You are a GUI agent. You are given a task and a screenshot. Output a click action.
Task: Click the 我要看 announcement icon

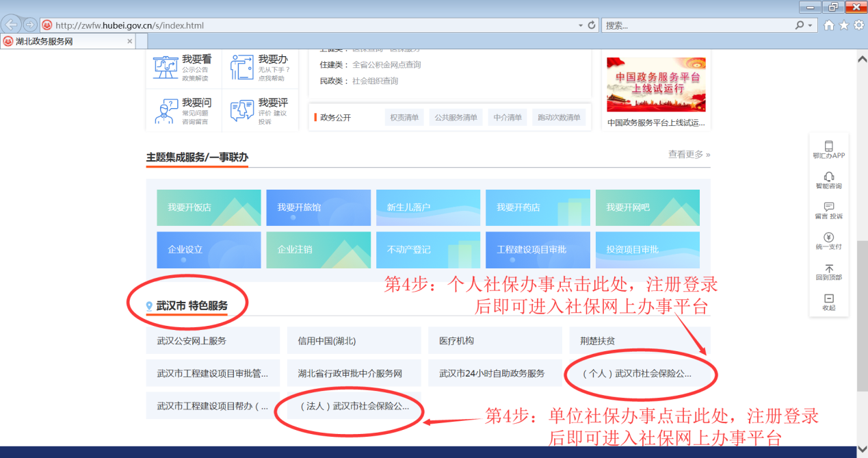166,68
